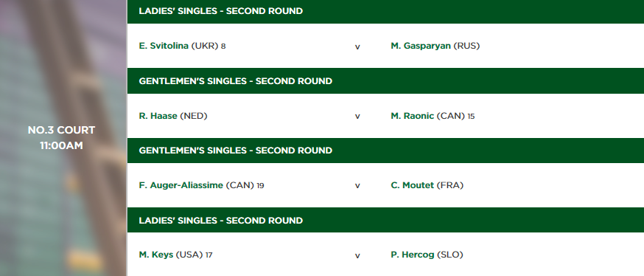Open C. Moutet player profile
This screenshot has height=276, width=644.
[412, 185]
